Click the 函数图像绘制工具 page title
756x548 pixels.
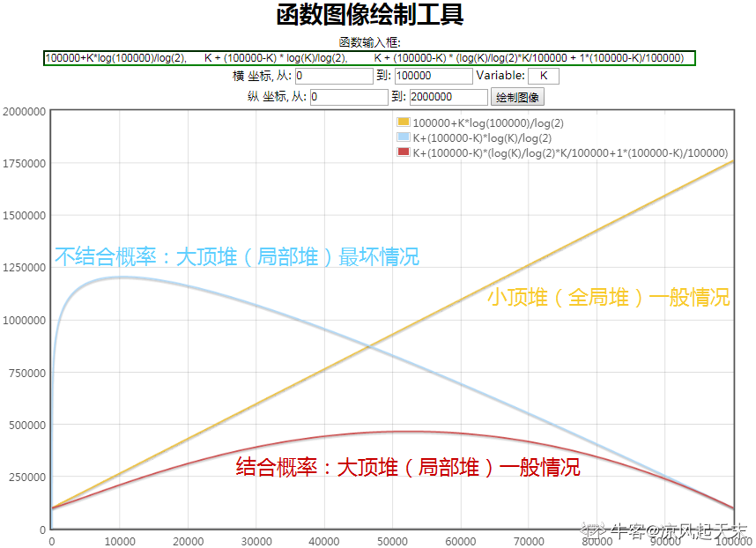pos(369,16)
